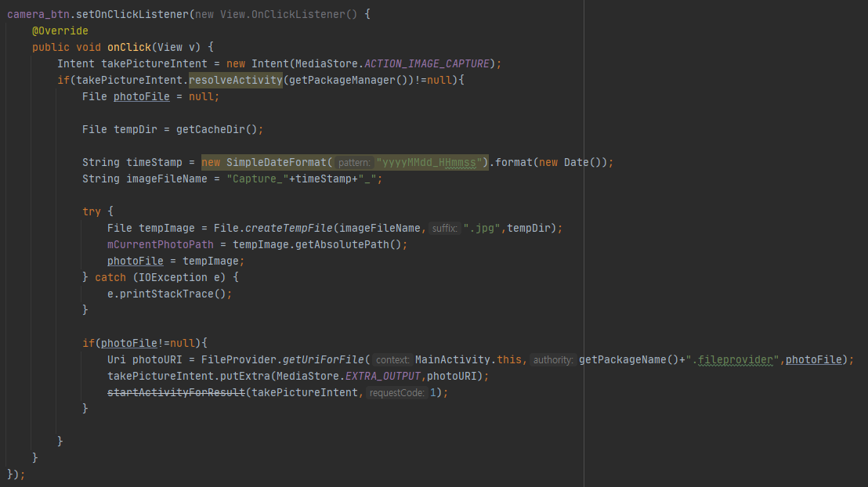Click the deprecated startActivityForResult call

[x=176, y=392]
